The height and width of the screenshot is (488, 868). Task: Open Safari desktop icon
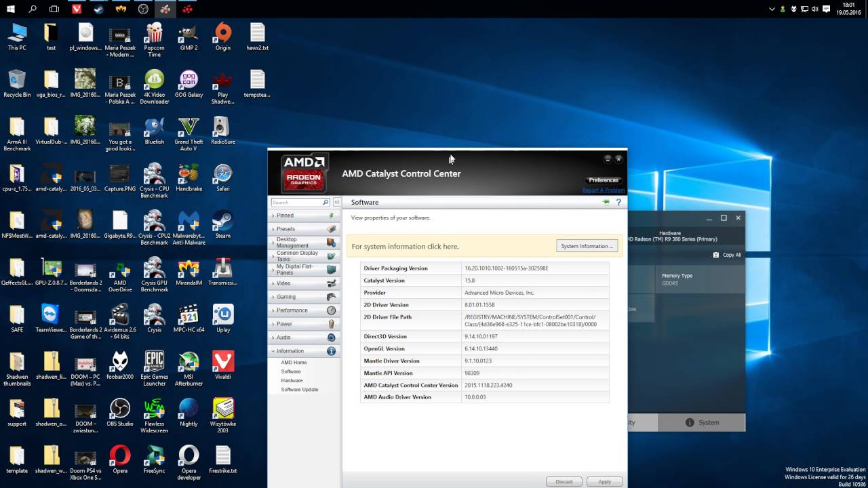coord(222,178)
